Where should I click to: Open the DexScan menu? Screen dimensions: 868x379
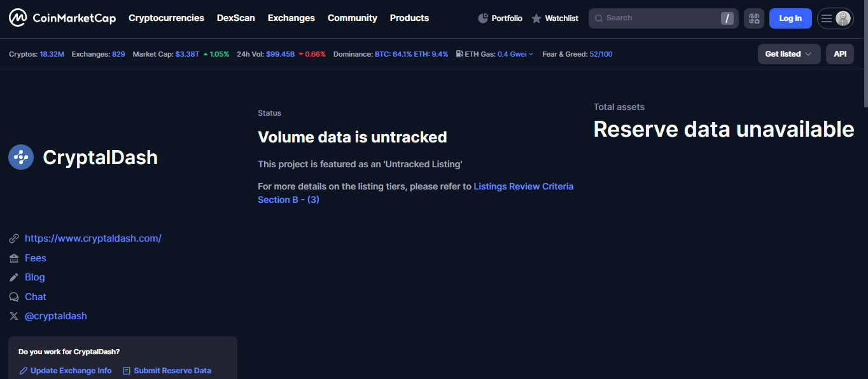236,18
